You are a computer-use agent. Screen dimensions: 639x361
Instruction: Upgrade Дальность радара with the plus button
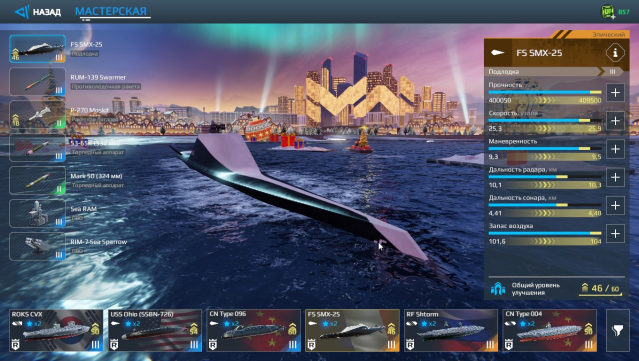[615, 177]
